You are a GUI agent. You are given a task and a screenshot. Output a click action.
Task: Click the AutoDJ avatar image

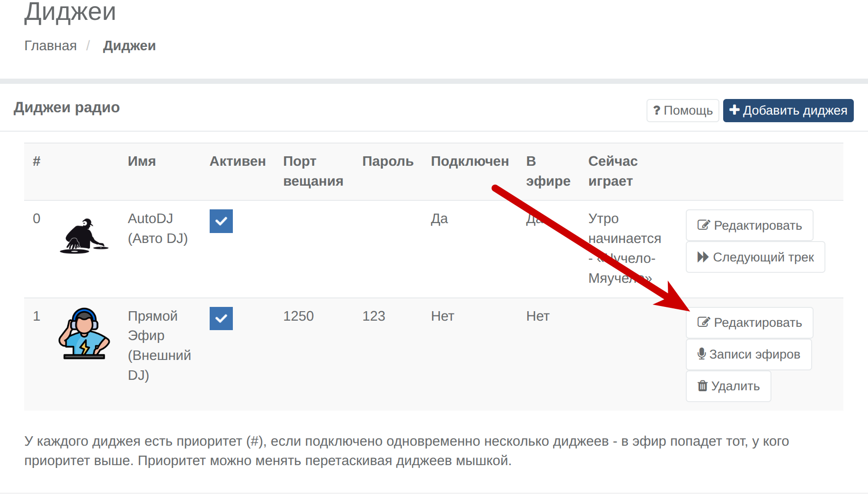84,236
